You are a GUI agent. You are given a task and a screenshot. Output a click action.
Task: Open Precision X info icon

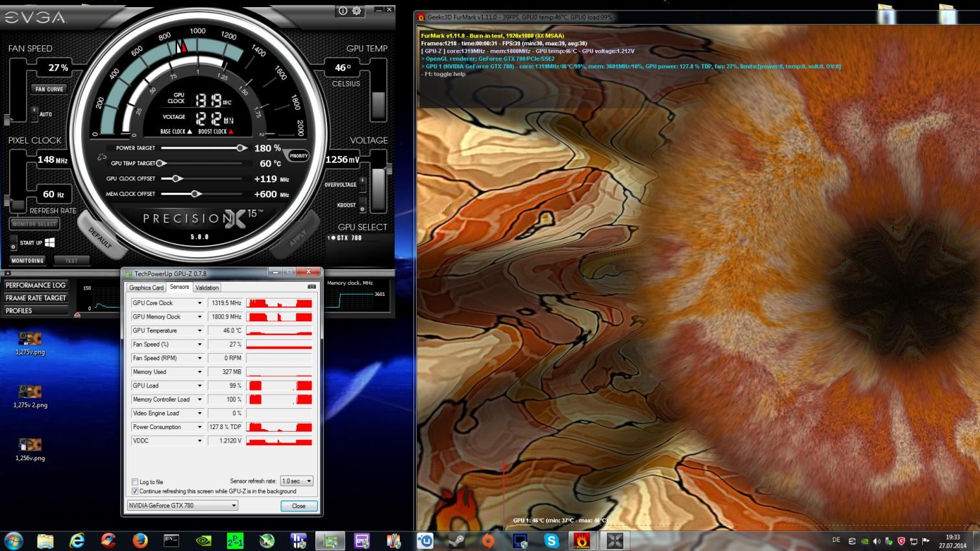click(343, 10)
